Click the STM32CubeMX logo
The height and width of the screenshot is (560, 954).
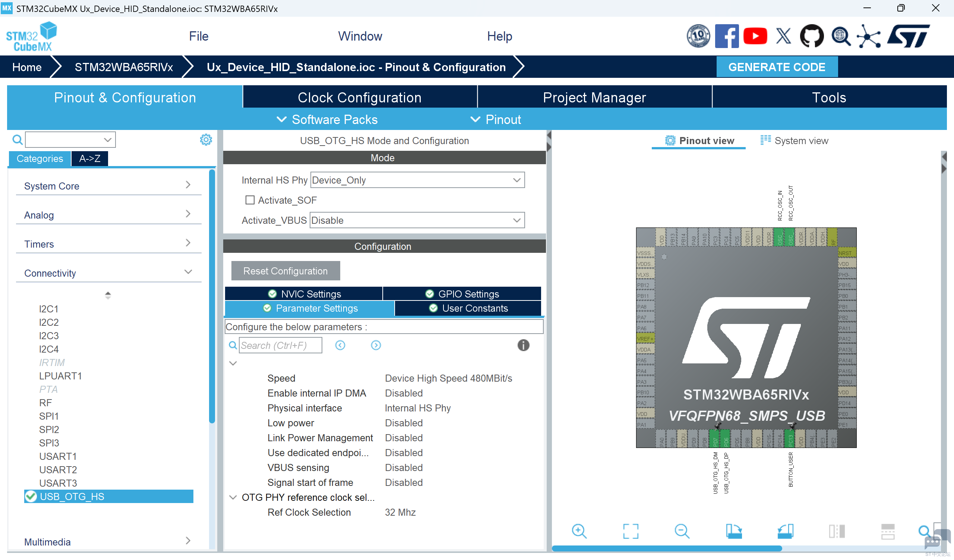coord(31,37)
